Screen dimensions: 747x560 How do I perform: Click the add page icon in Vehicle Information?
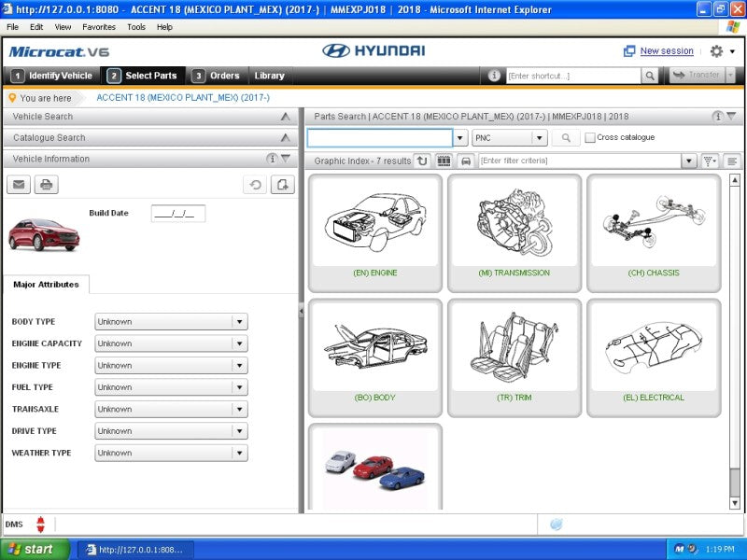pyautogui.click(x=282, y=185)
